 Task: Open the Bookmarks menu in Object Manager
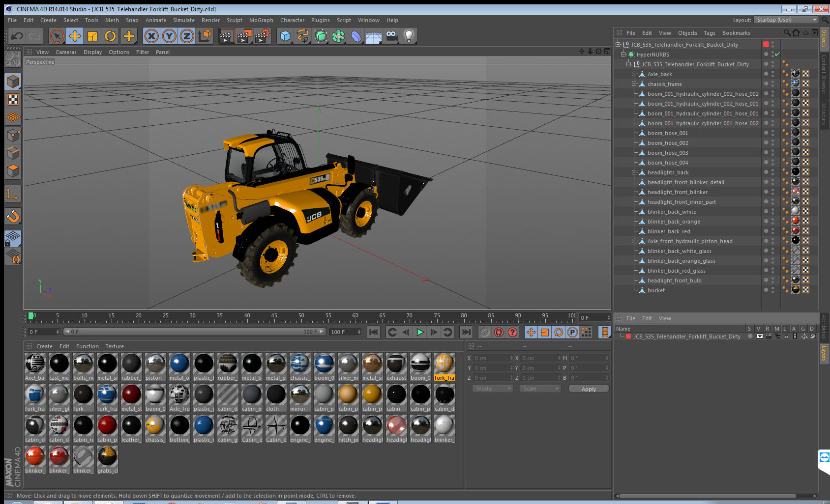(x=736, y=33)
